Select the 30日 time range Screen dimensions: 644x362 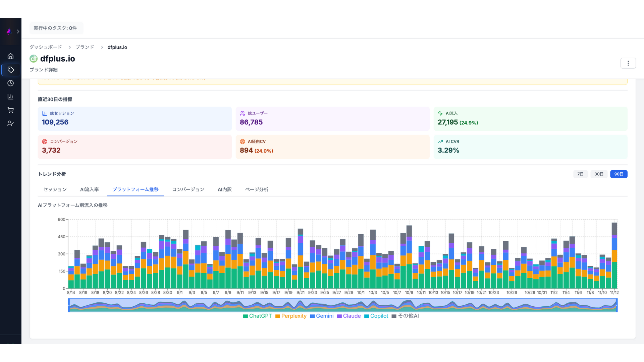tap(599, 174)
